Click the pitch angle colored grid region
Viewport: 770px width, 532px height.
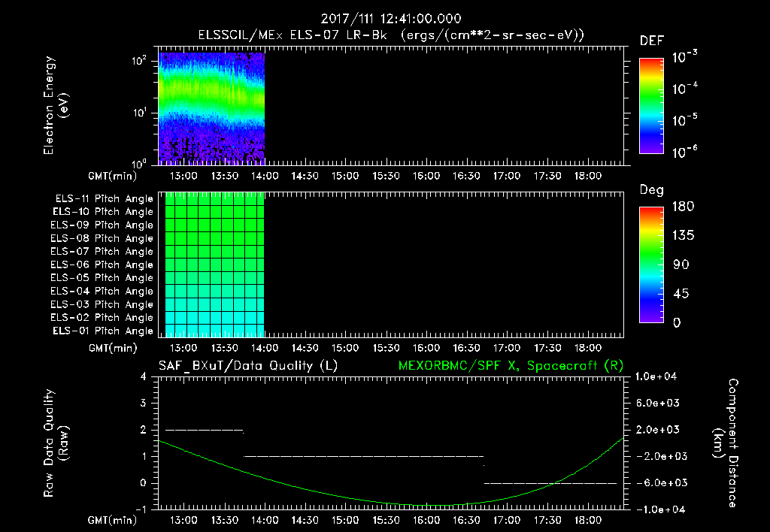coord(214,264)
